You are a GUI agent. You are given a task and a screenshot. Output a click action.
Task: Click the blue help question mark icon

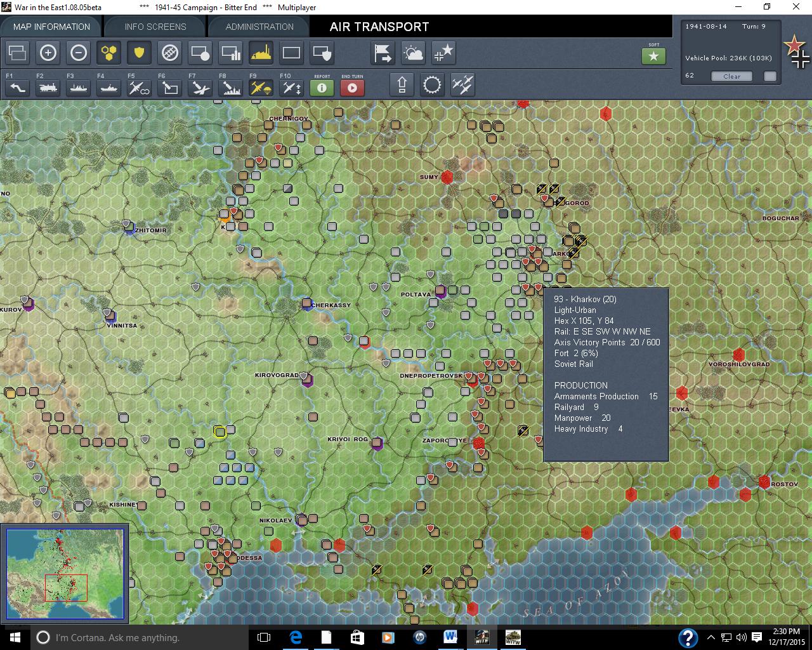pos(688,637)
